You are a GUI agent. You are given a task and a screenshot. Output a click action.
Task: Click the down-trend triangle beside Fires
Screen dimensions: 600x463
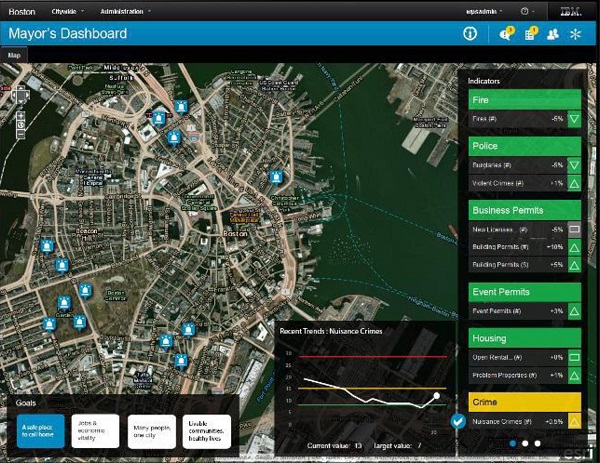click(x=574, y=119)
